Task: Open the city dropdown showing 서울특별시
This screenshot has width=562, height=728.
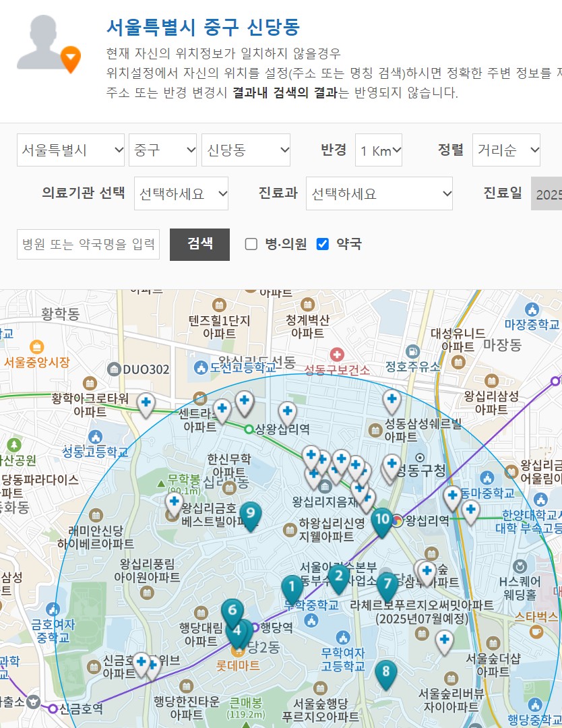Action: tap(71, 150)
